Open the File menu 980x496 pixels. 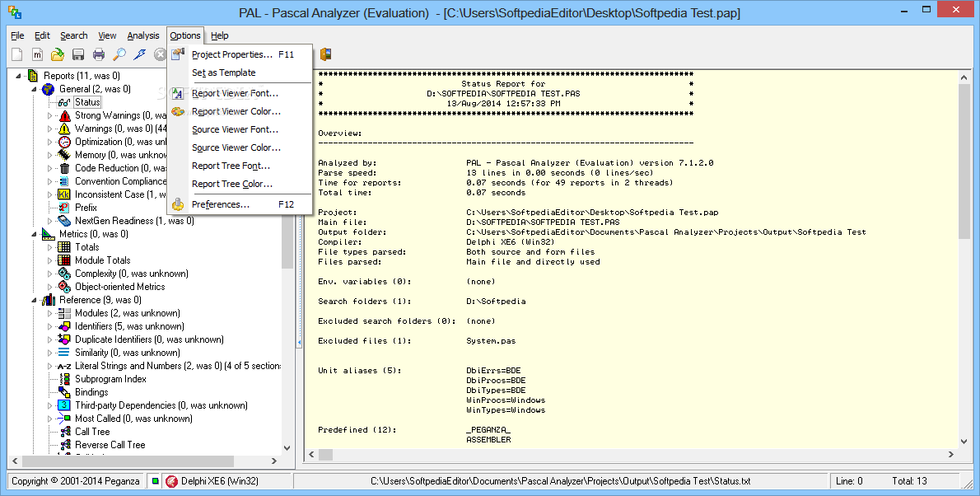17,35
